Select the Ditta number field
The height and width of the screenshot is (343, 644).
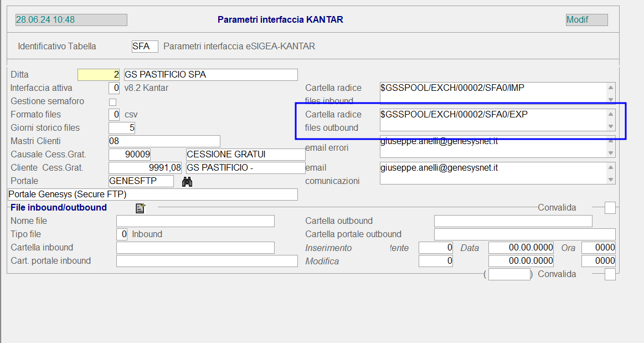99,75
